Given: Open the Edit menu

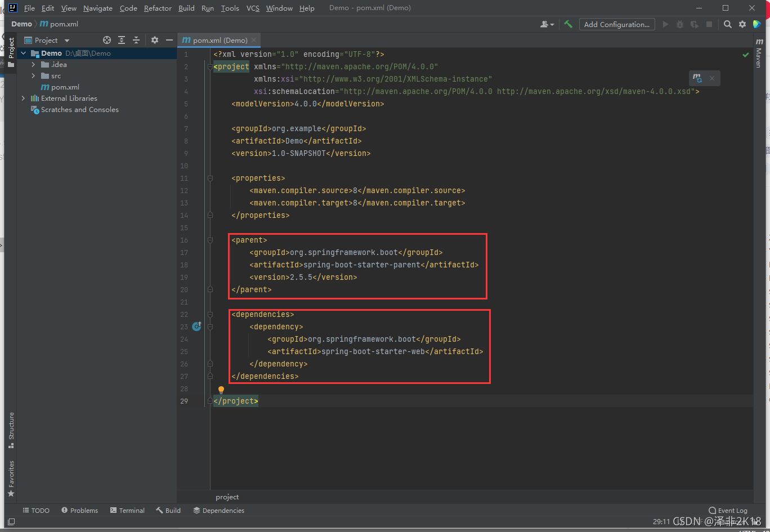Looking at the screenshot, I should [x=48, y=8].
